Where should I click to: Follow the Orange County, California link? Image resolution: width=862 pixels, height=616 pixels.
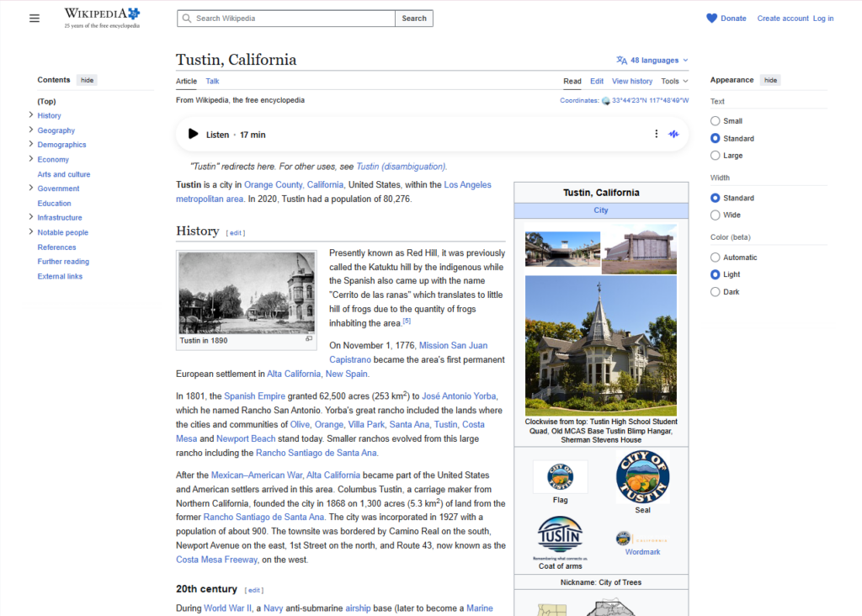(x=294, y=184)
